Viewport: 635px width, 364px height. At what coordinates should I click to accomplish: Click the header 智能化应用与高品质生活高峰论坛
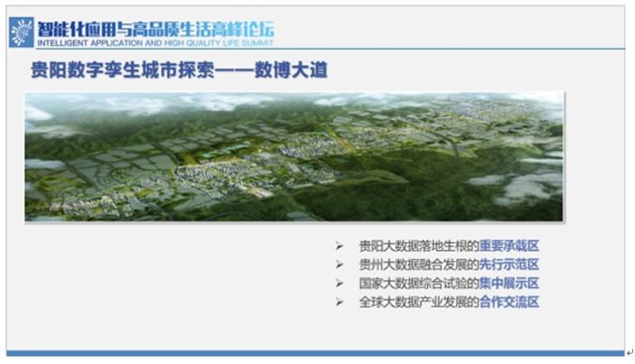[x=155, y=29]
